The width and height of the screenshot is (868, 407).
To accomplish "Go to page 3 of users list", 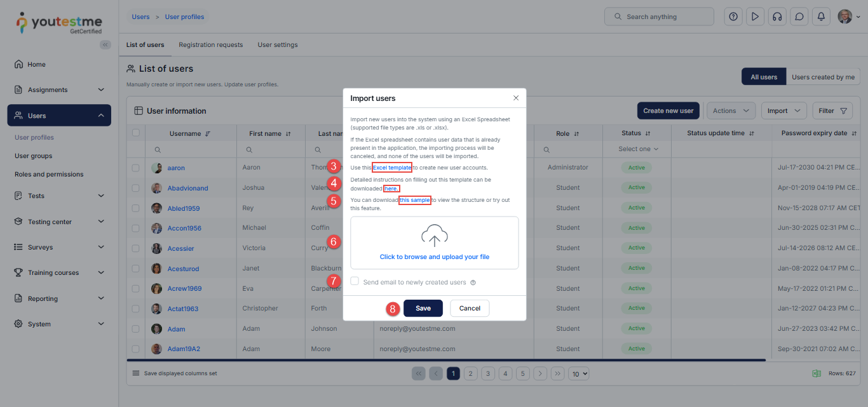I will pos(488,373).
